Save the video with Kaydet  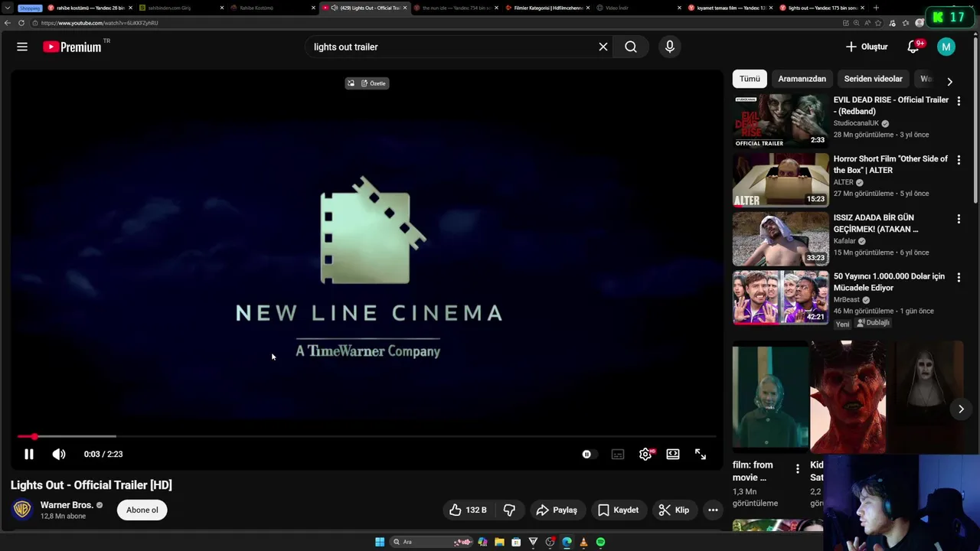point(618,510)
